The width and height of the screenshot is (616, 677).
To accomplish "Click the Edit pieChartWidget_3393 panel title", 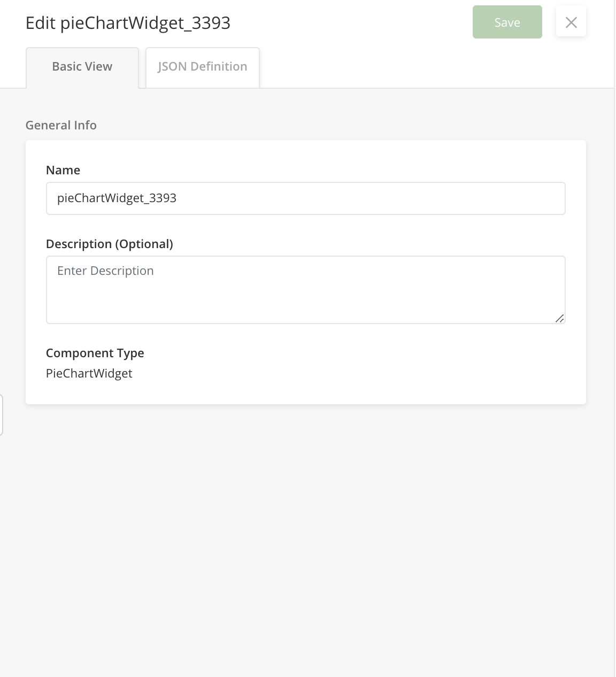I will (128, 23).
